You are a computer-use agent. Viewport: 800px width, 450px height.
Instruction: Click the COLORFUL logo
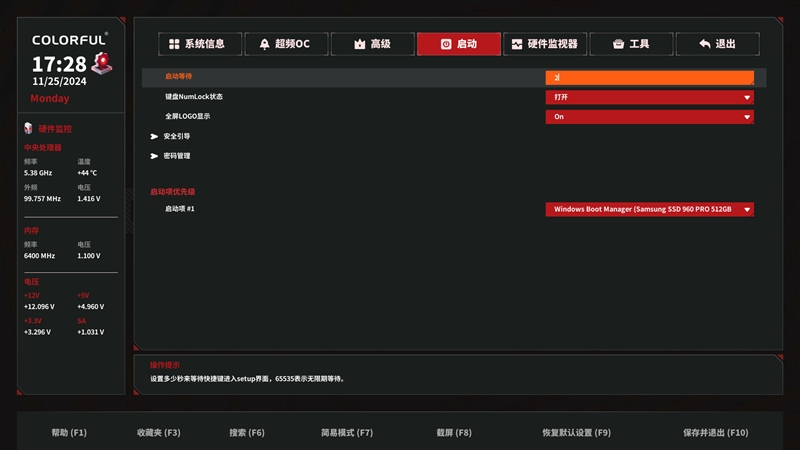point(70,39)
